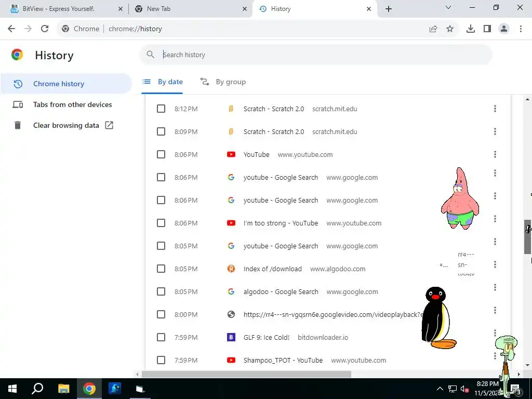Open Clear browsing data link
This screenshot has width=532, height=399.
pos(66,125)
